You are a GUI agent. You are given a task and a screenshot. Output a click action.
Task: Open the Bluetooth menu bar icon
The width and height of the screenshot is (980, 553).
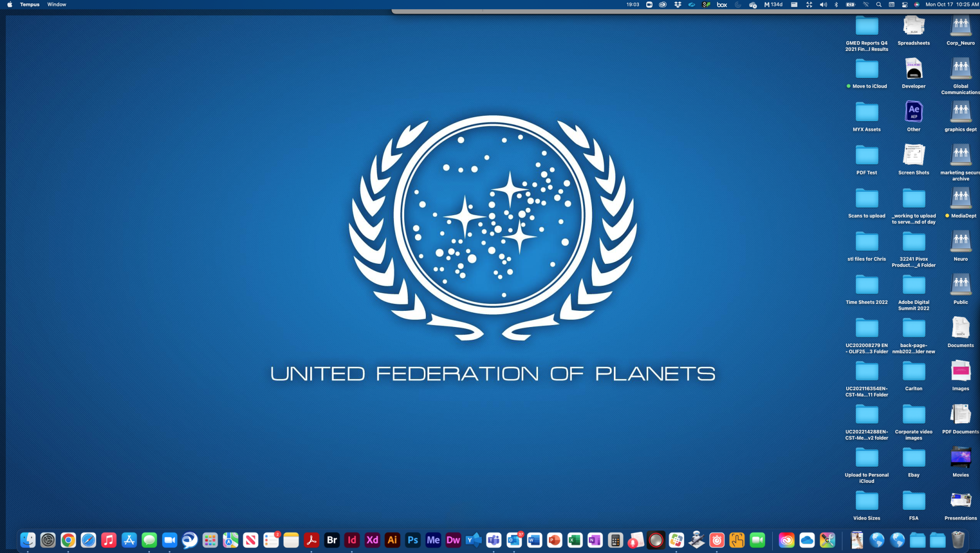tap(836, 4)
